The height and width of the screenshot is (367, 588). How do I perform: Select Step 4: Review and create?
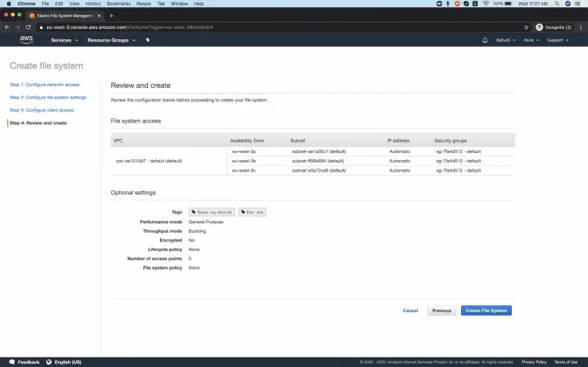[38, 122]
